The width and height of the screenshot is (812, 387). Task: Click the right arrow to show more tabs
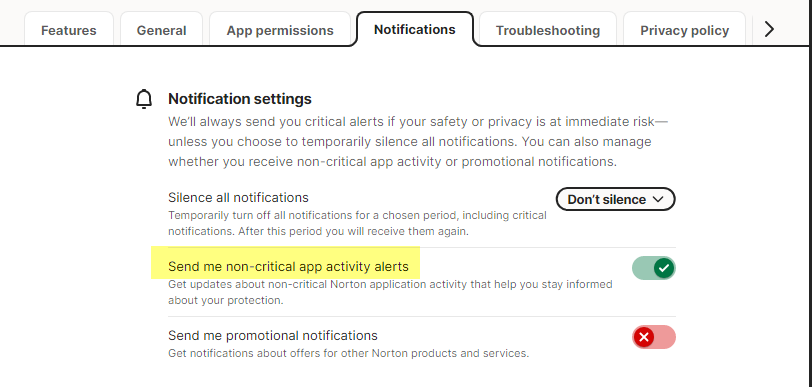[769, 29]
